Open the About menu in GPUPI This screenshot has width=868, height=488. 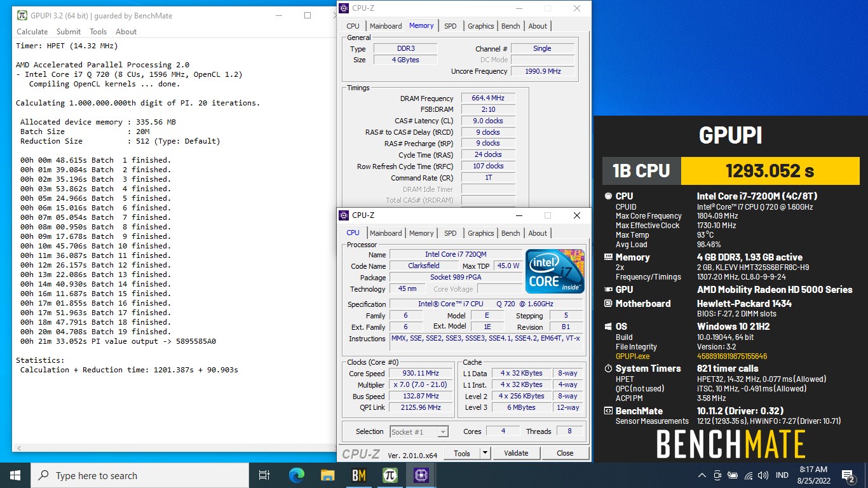[x=126, y=32]
